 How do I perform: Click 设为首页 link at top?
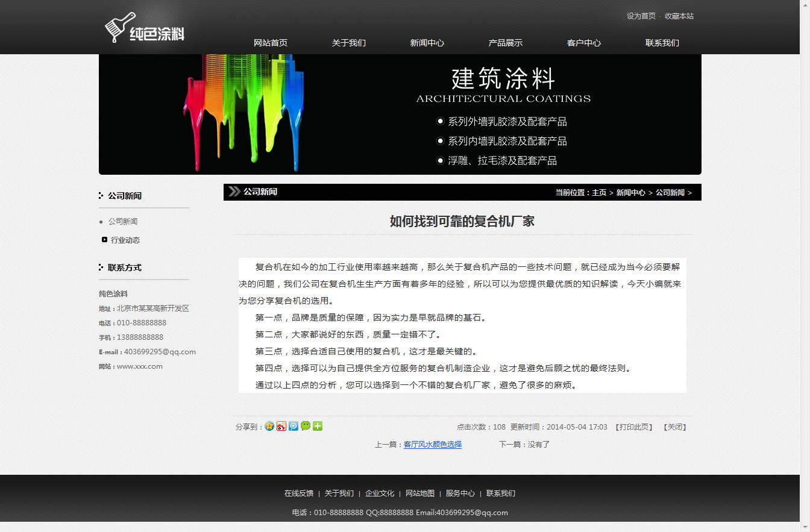click(x=641, y=16)
